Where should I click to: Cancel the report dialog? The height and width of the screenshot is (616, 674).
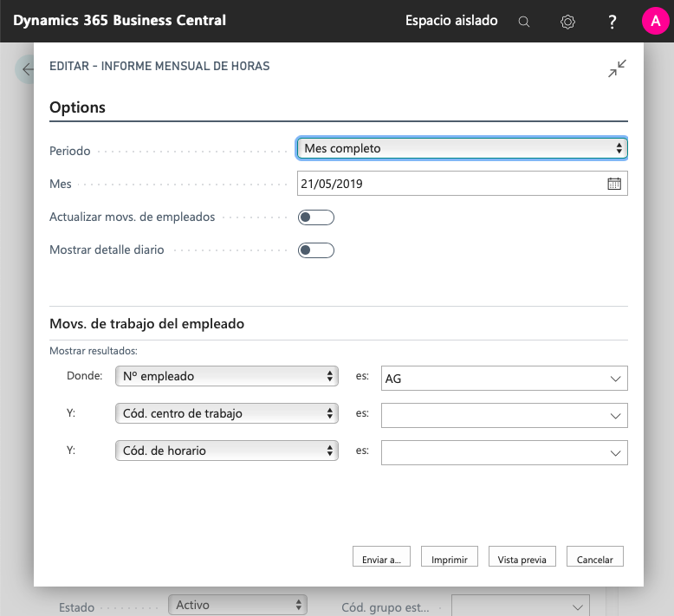coord(594,559)
